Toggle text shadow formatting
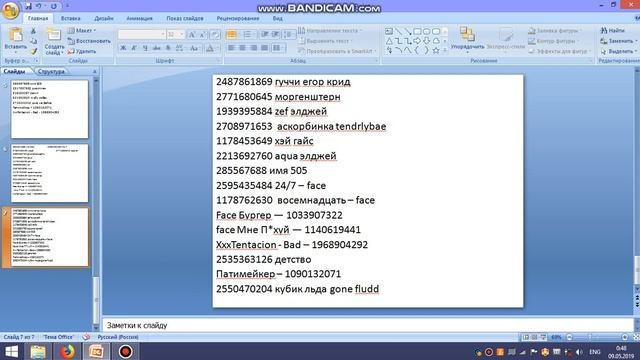The height and width of the screenshot is (360, 640). pyautogui.click(x=168, y=48)
